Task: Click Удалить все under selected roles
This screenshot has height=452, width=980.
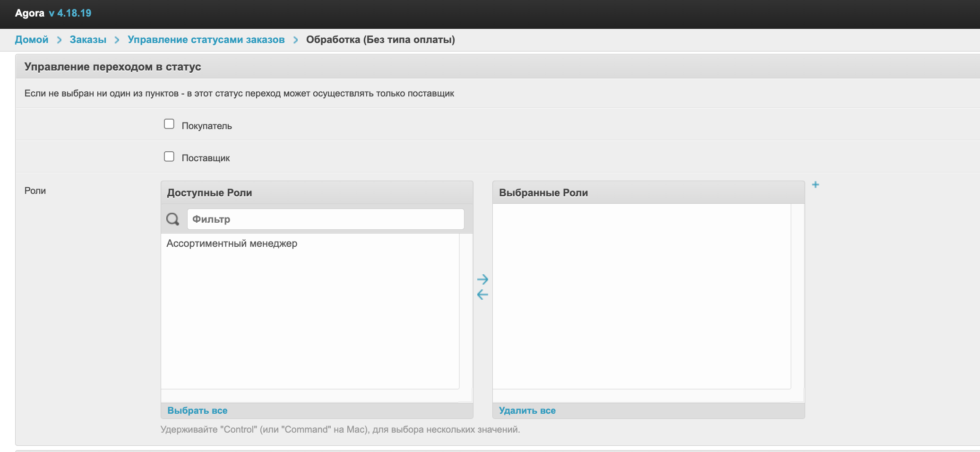Action: pyautogui.click(x=527, y=410)
